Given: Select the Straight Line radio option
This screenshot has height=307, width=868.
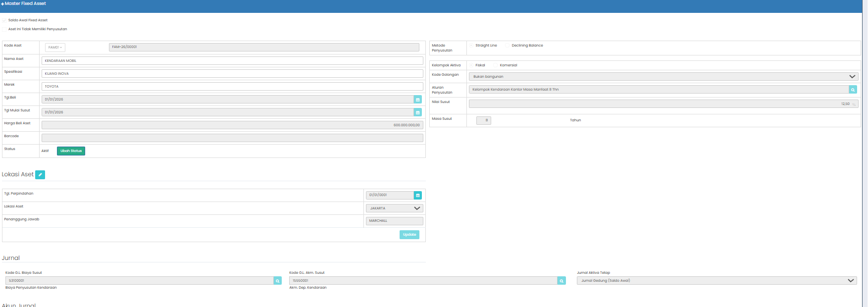Looking at the screenshot, I should tap(472, 46).
